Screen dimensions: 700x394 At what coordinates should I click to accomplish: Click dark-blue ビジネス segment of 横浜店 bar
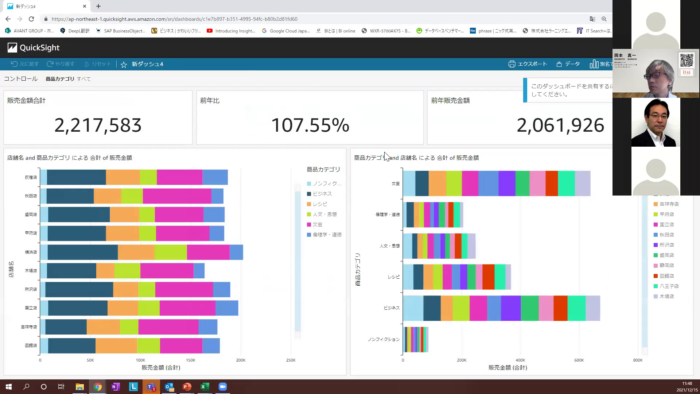tap(83, 252)
